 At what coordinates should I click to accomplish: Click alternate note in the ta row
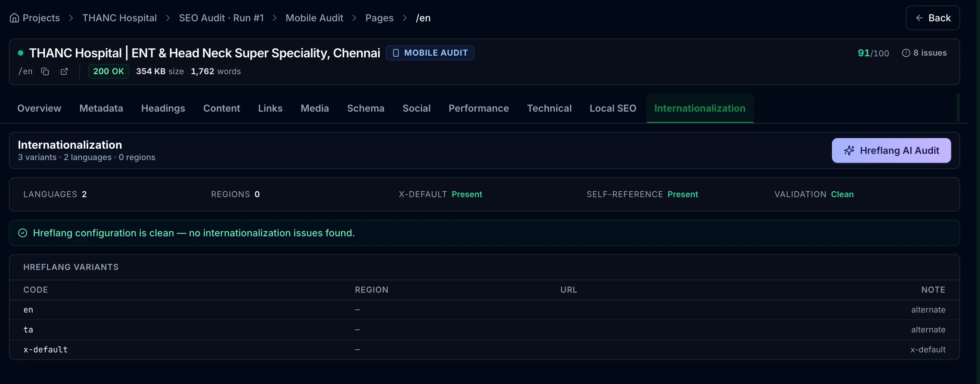[x=928, y=330]
